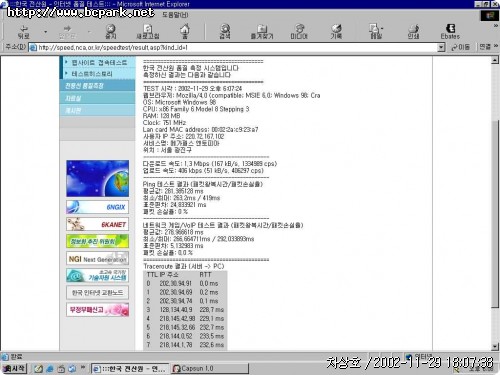Click the Lan card MAC address line

(x=201, y=129)
